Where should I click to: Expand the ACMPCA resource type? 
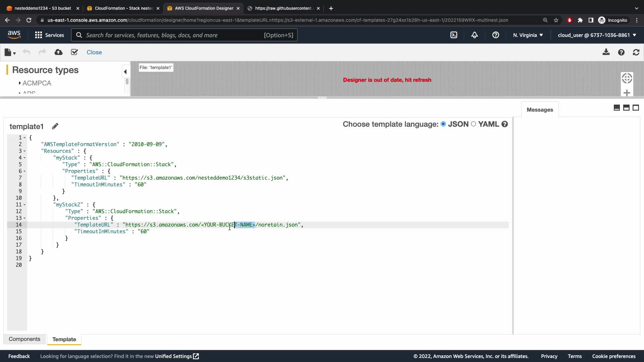[20, 83]
